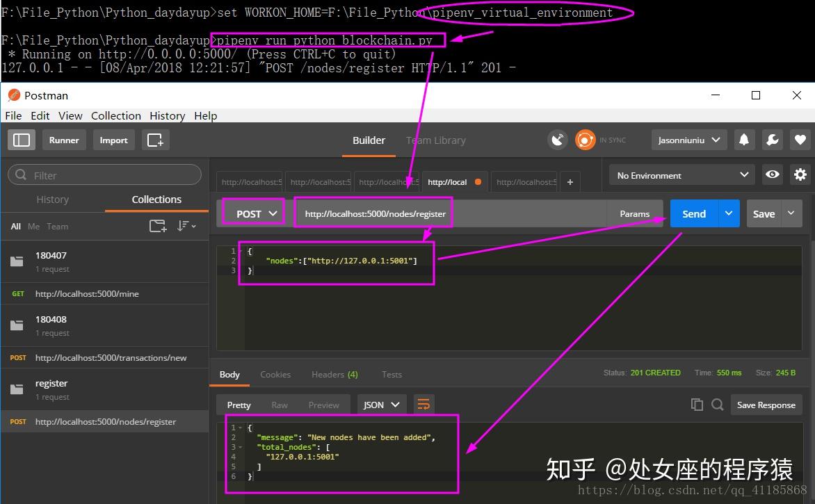Image resolution: width=815 pixels, height=504 pixels.
Task: Open the Collection menu
Action: click(116, 116)
